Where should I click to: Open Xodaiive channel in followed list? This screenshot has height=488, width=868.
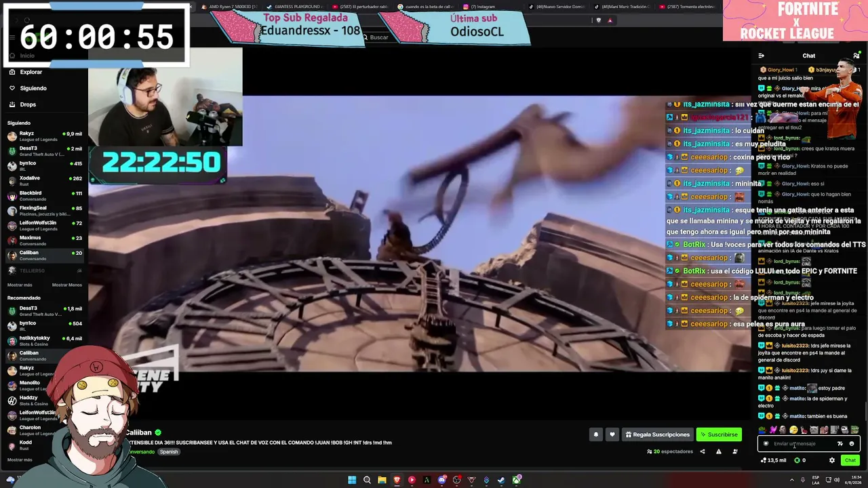tap(44, 181)
